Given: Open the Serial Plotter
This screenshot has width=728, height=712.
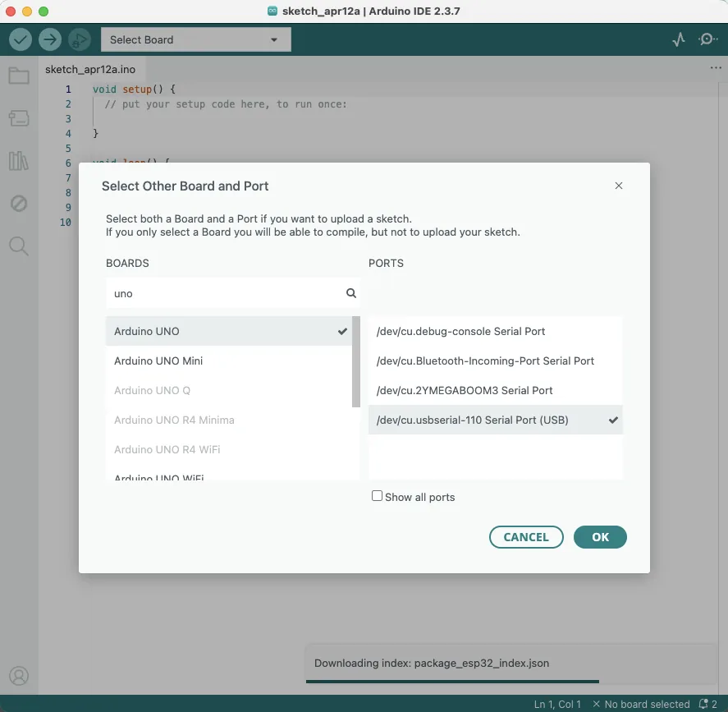Looking at the screenshot, I should (x=678, y=39).
